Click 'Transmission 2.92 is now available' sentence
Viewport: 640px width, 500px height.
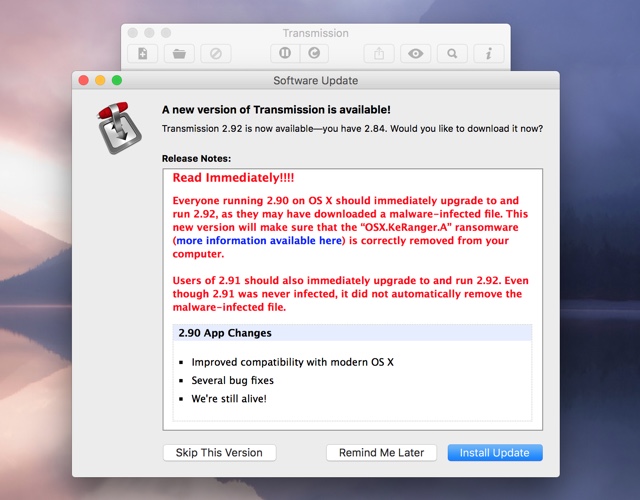[x=352, y=129]
